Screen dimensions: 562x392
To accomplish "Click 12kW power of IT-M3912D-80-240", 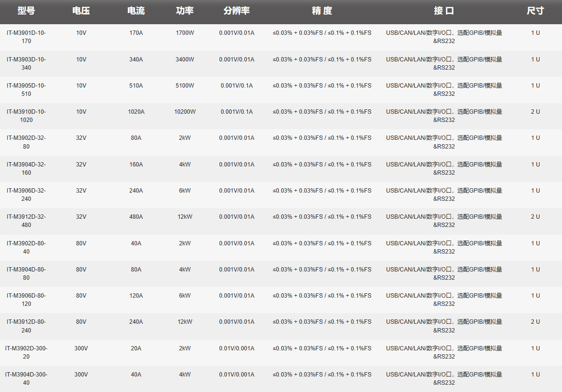I will (184, 322).
